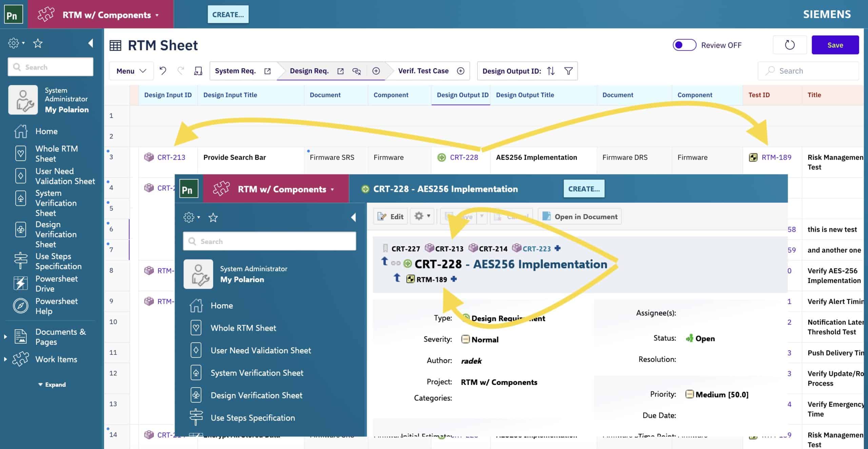
Task: Click the undo arrow in sheet toolbar
Action: tap(163, 71)
